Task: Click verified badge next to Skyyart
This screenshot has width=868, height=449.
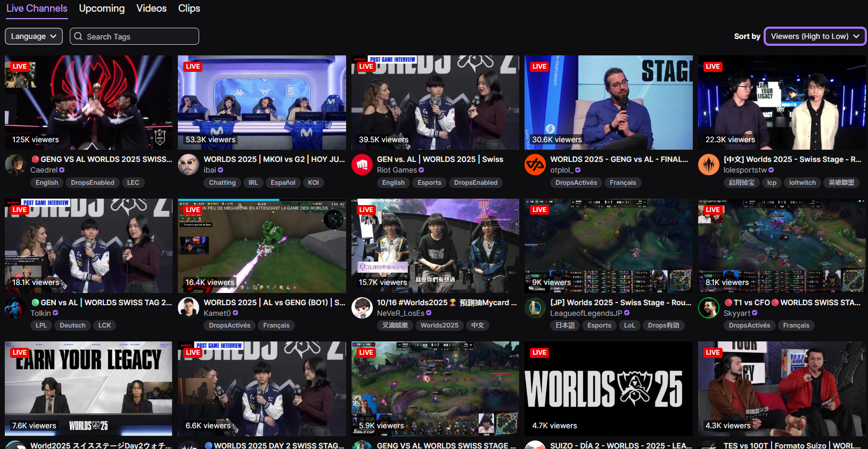Action: [755, 313]
